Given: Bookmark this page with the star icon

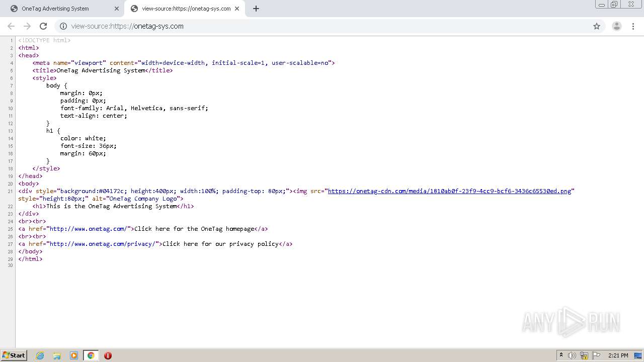Looking at the screenshot, I should point(597,26).
